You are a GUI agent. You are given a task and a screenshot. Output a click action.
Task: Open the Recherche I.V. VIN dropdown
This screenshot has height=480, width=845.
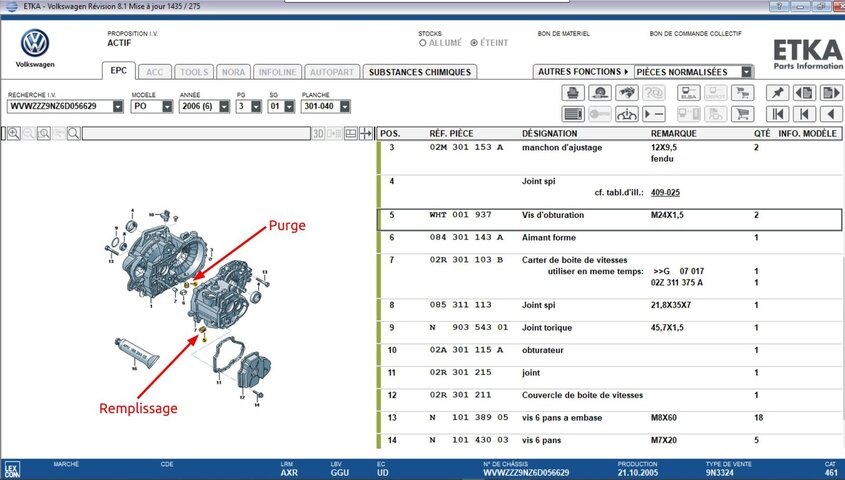click(117, 107)
